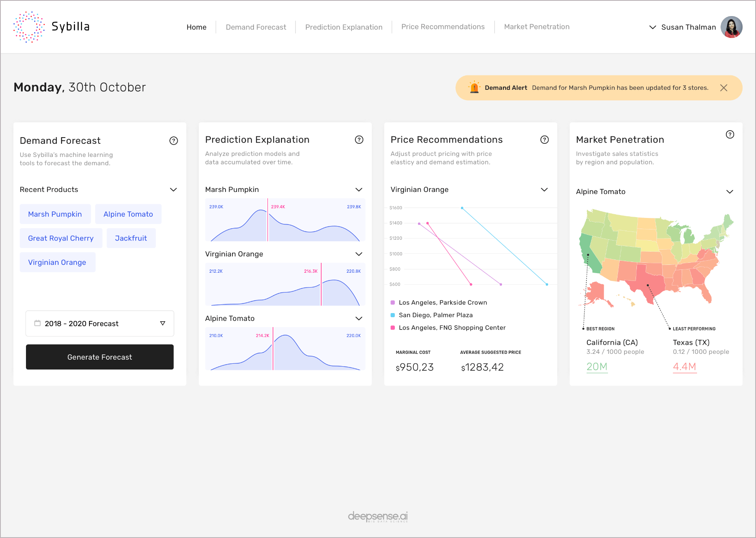Screen dimensions: 756x538
Task: Switch to the Price Recommendations page
Action: (443, 26)
